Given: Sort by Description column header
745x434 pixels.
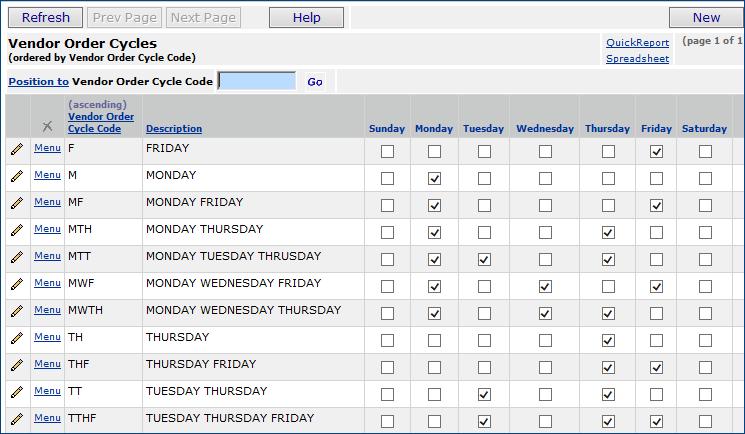Looking at the screenshot, I should (x=173, y=129).
